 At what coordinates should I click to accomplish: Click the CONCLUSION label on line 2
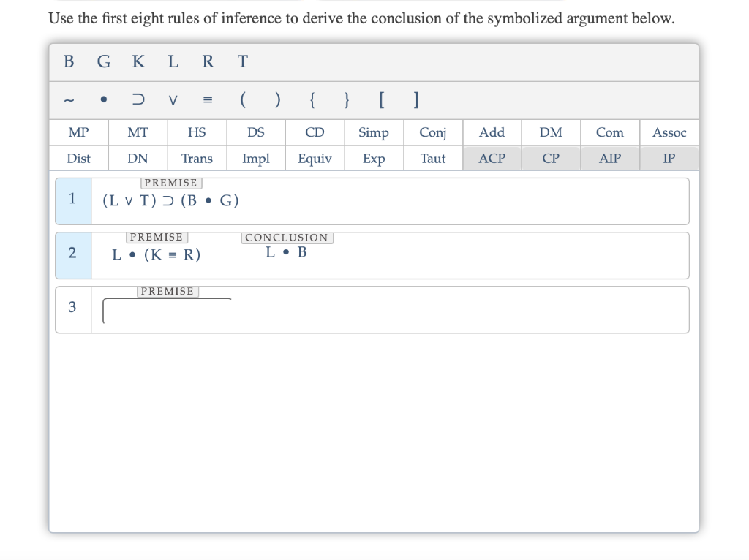point(287,237)
